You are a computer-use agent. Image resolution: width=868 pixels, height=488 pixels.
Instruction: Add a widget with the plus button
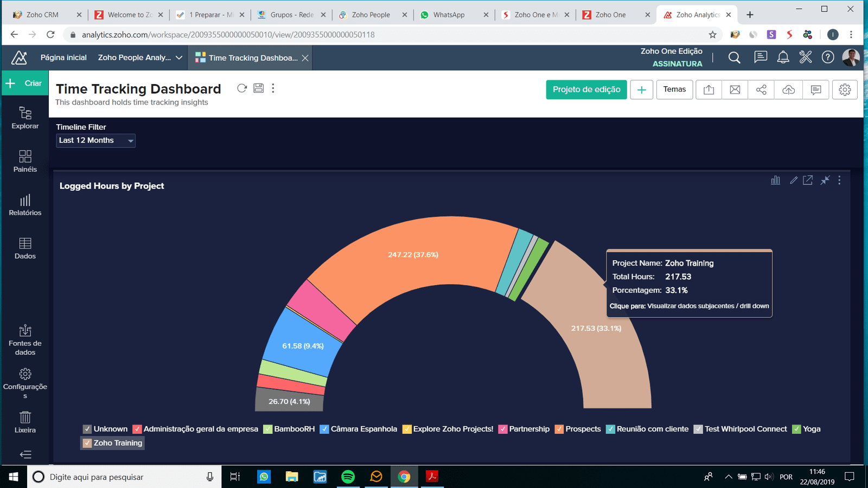coord(641,89)
